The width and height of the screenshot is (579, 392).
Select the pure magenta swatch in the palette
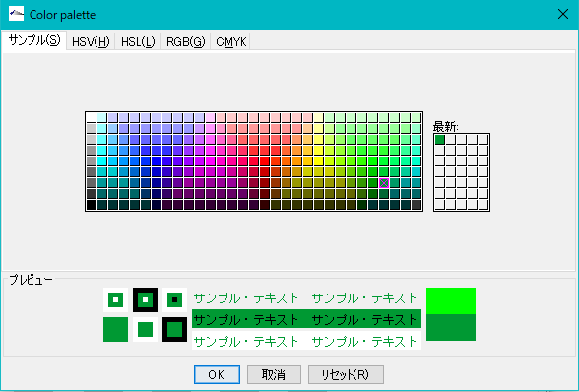pyautogui.click(x=210, y=162)
